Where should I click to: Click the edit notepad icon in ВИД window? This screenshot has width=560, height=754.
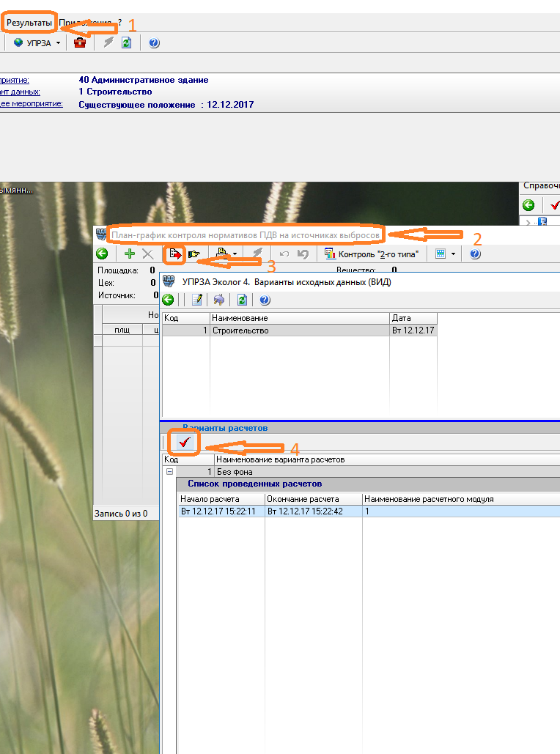(196, 300)
